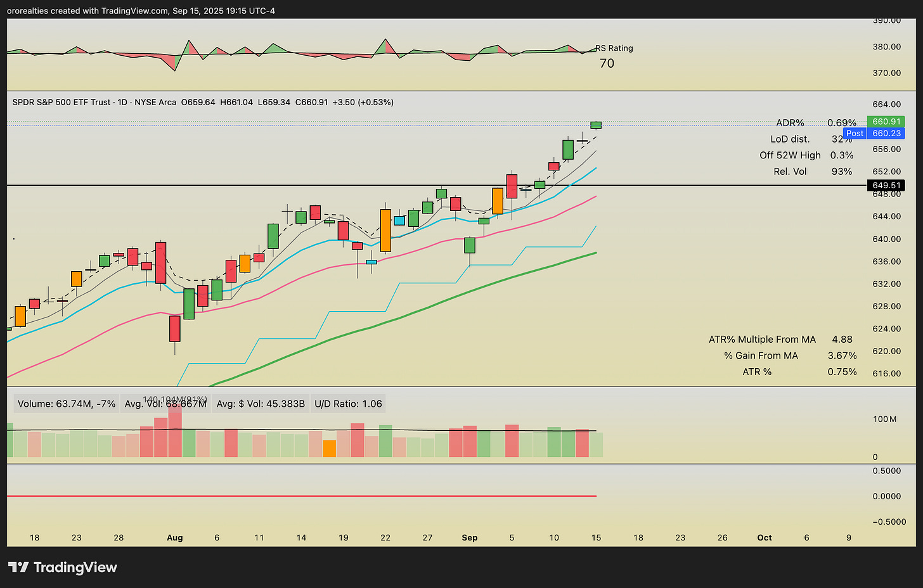Click the % Gain From MA value 3.67%
The height and width of the screenshot is (588, 923).
(842, 356)
